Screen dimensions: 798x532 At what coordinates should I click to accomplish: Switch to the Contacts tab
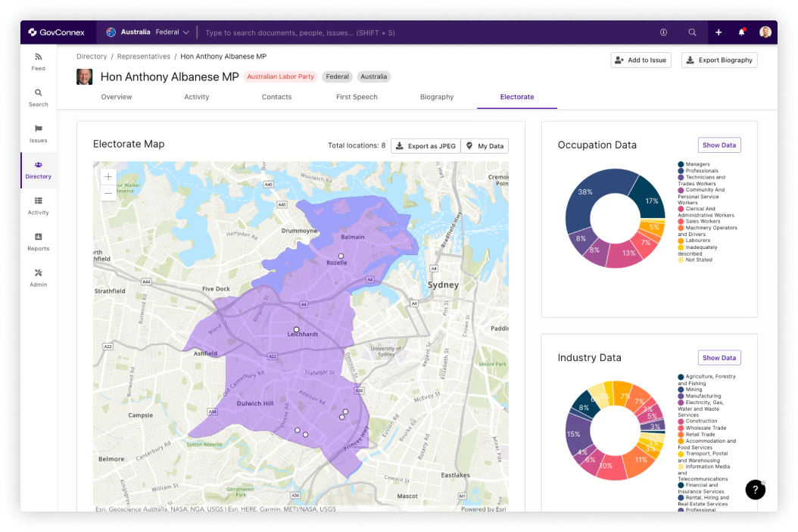pyautogui.click(x=276, y=97)
